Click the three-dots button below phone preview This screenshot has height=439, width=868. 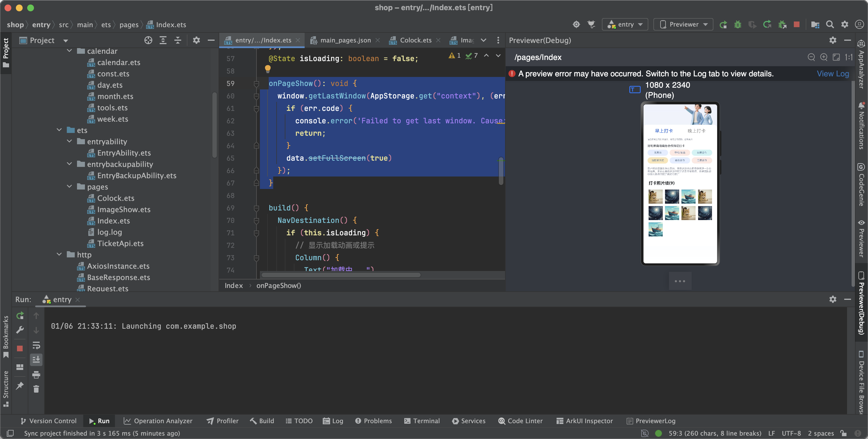[x=680, y=281]
